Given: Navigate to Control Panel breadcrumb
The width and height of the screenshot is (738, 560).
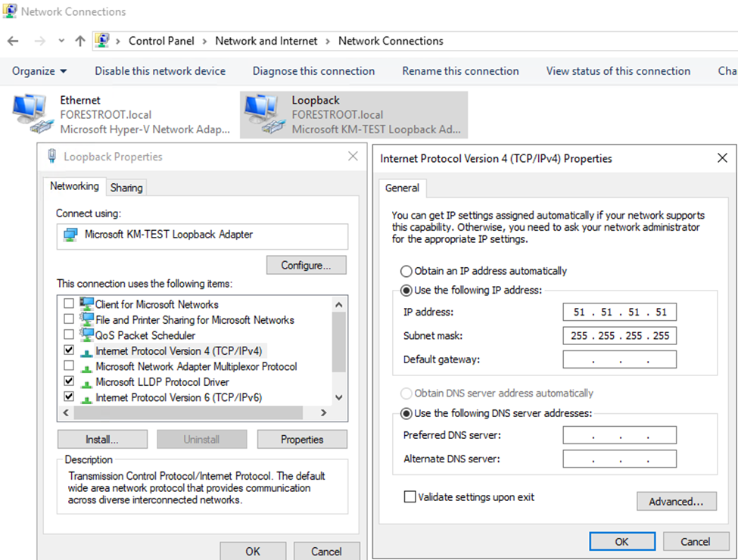Looking at the screenshot, I should (161, 41).
